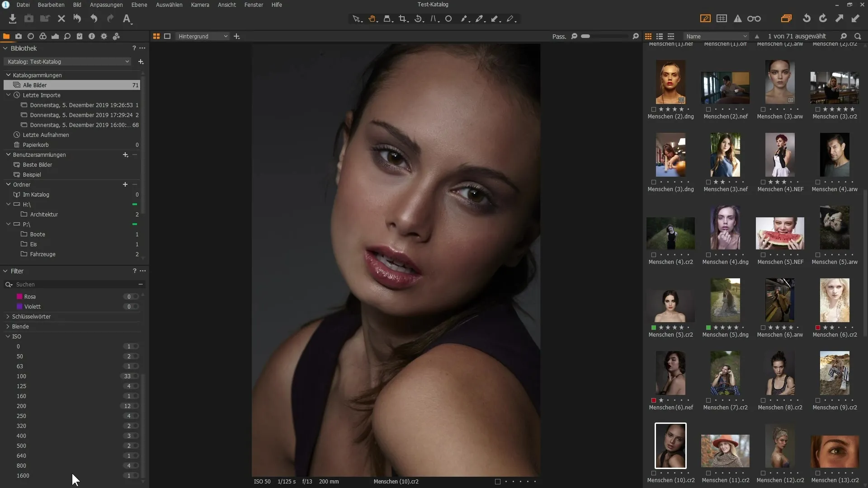Screen dimensions: 868x488
Task: Adjust the viewer zoom slider
Action: [604, 36]
